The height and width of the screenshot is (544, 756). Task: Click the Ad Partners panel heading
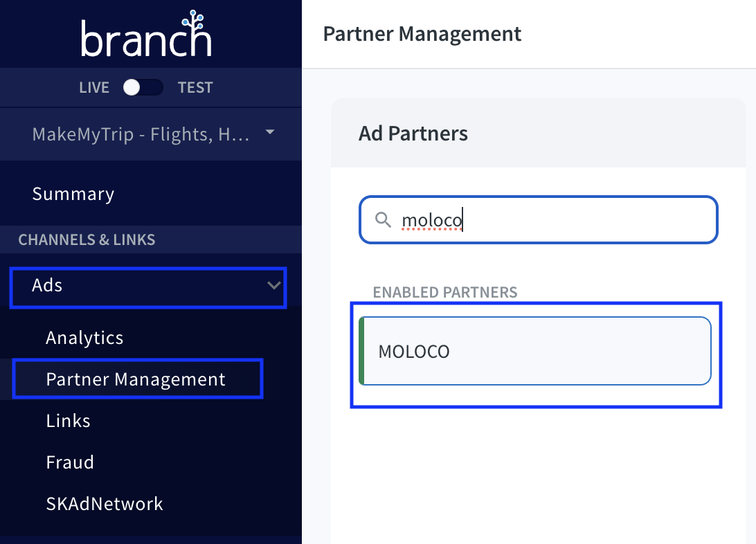coord(413,134)
